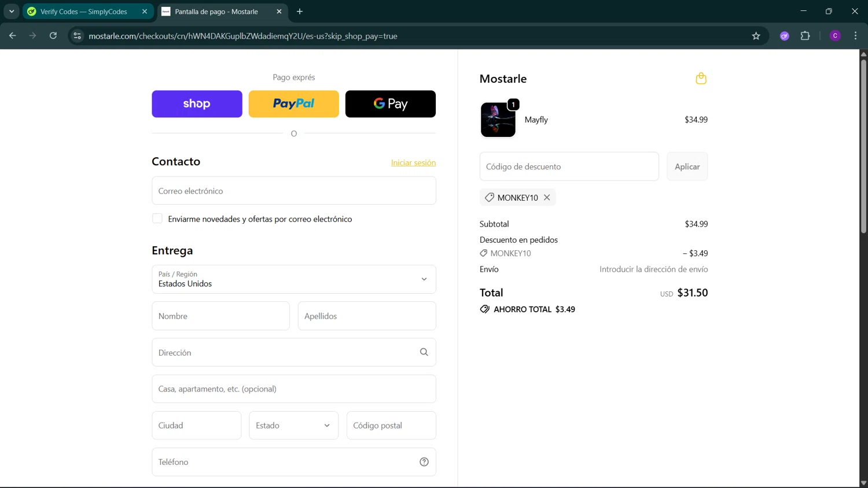Click the Mayfly product thumbnail
Image resolution: width=868 pixels, height=488 pixels.
coord(498,120)
